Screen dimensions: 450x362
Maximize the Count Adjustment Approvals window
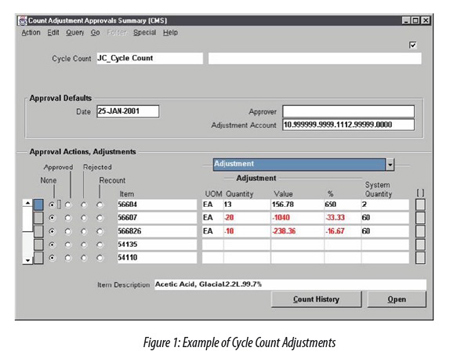pyautogui.click(x=415, y=21)
